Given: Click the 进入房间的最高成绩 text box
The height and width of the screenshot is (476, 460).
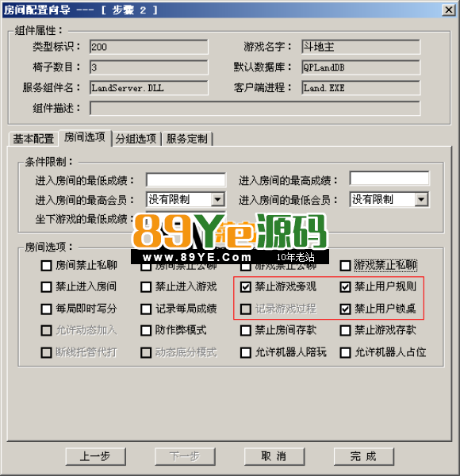Looking at the screenshot, I should pyautogui.click(x=389, y=178).
